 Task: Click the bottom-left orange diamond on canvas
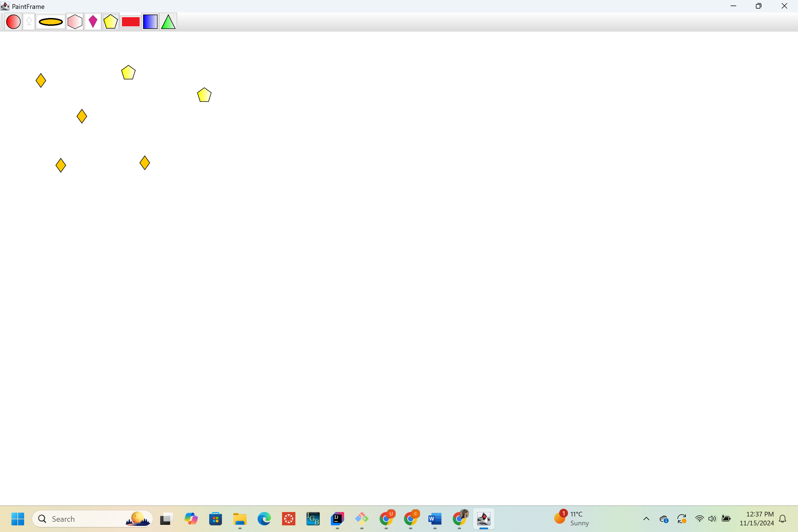click(61, 165)
